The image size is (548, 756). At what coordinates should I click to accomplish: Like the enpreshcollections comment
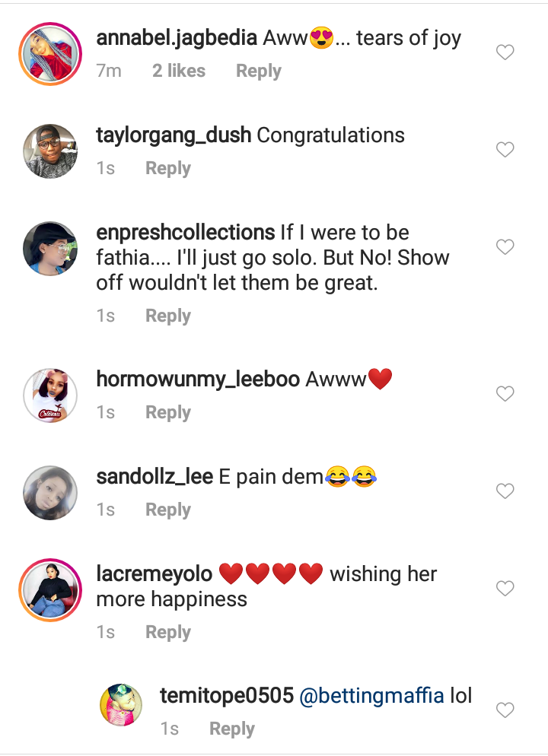[505, 247]
